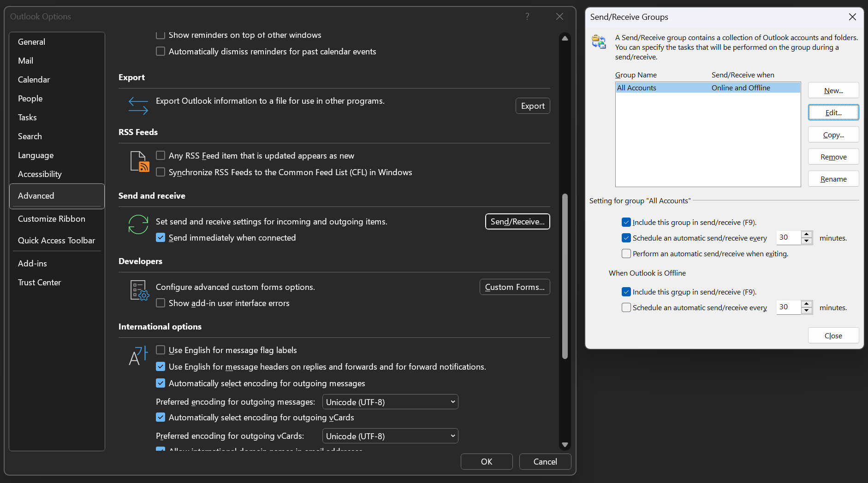This screenshot has width=868, height=483.
Task: Click the International options language icon
Action: point(138,356)
